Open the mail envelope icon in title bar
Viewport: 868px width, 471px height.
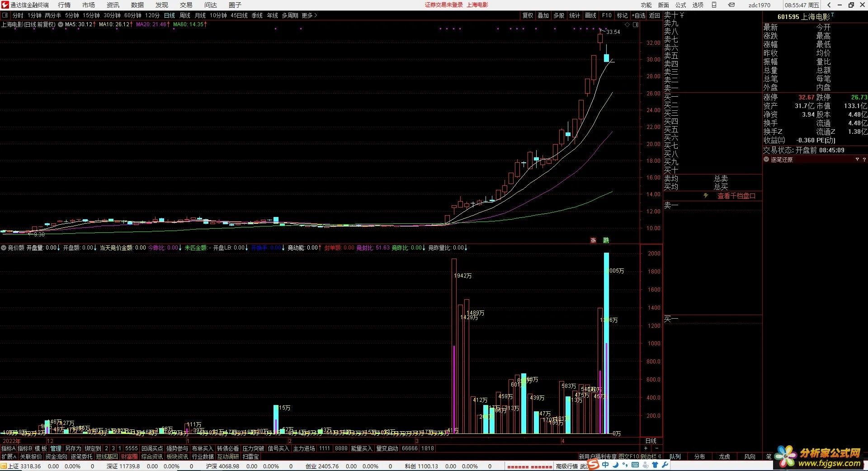click(x=731, y=5)
